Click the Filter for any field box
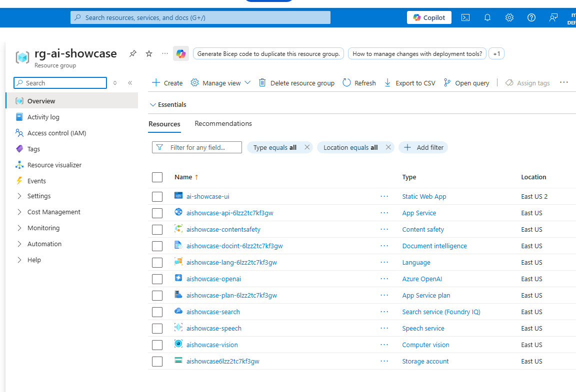Screen dimensions: 576x392 point(197,147)
